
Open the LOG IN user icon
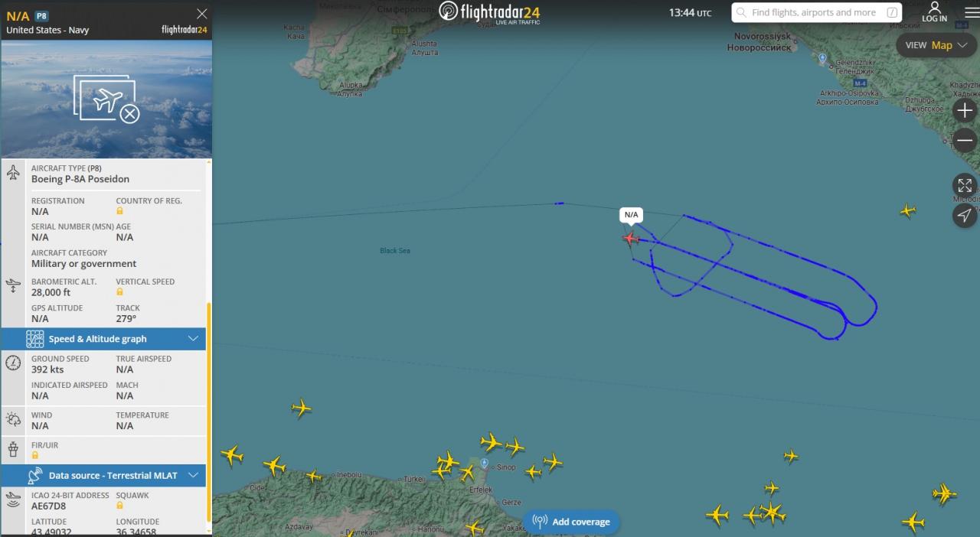pos(934,11)
